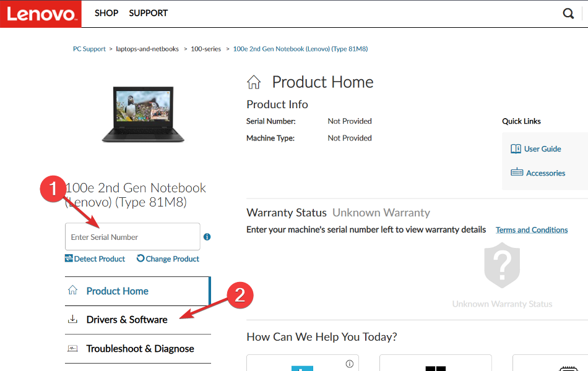Select the User Guide icon in Quick Links
The height and width of the screenshot is (371, 588).
point(516,148)
